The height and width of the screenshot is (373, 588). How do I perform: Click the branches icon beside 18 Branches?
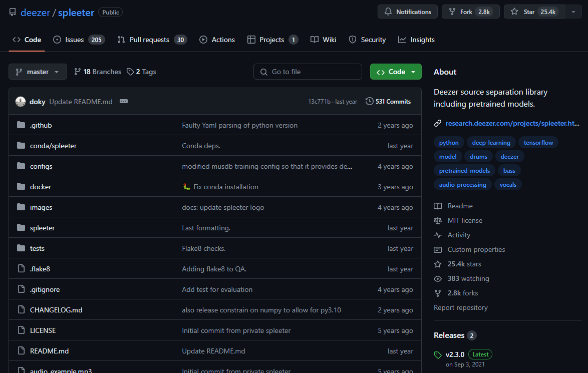78,72
